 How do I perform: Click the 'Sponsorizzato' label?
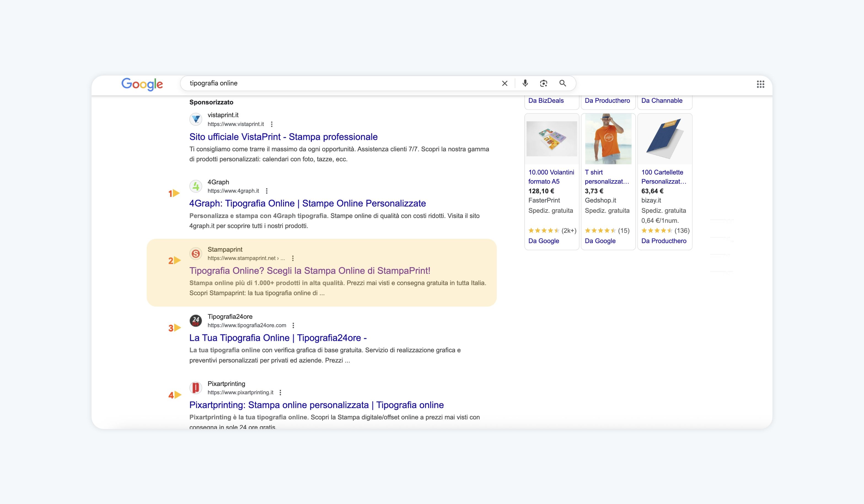tap(211, 102)
